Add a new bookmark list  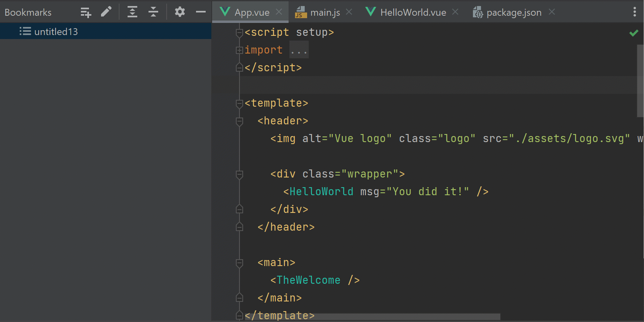86,12
